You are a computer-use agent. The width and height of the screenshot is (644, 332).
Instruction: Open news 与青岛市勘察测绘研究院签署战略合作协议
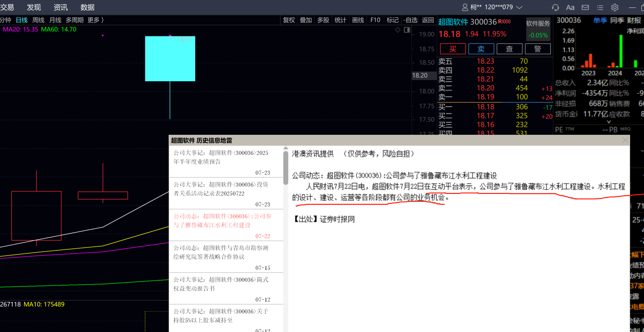coord(226,257)
